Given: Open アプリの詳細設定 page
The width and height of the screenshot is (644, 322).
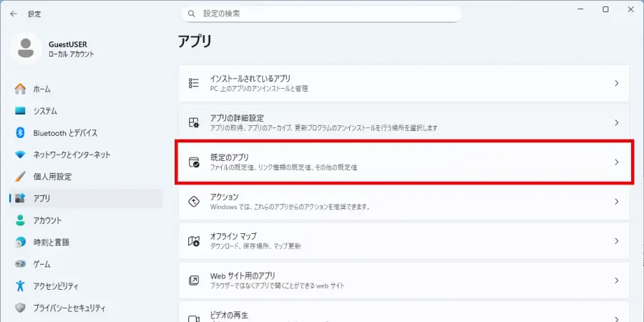Looking at the screenshot, I should pos(404,122).
